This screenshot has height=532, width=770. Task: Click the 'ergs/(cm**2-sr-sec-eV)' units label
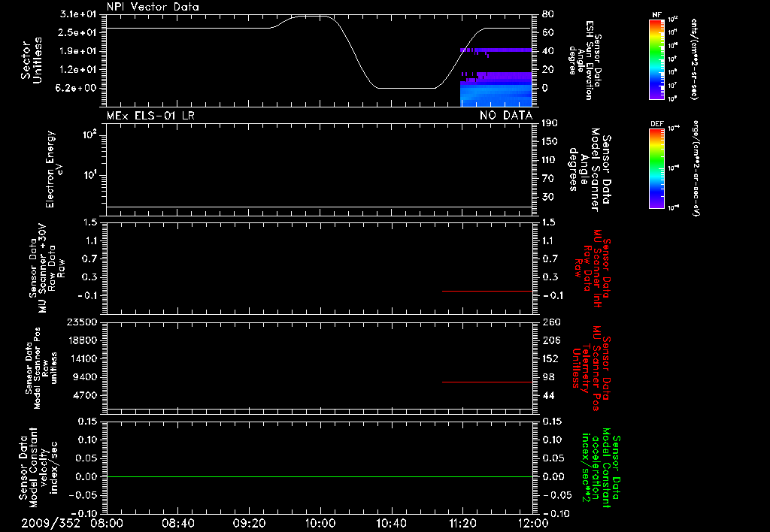[x=694, y=168]
